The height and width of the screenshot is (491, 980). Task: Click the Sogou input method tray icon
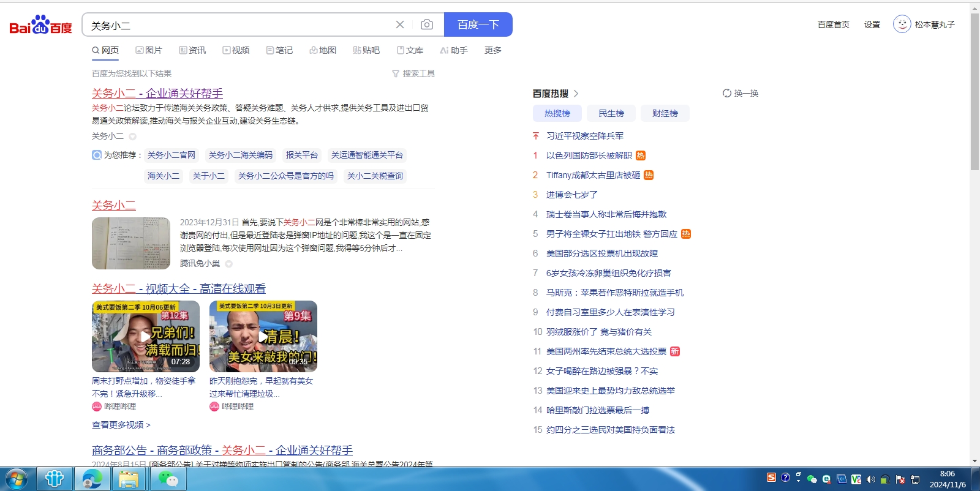(x=771, y=478)
